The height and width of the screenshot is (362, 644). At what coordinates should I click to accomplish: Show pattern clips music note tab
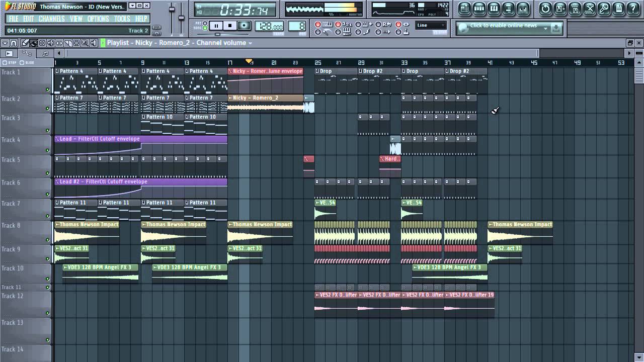point(45,53)
